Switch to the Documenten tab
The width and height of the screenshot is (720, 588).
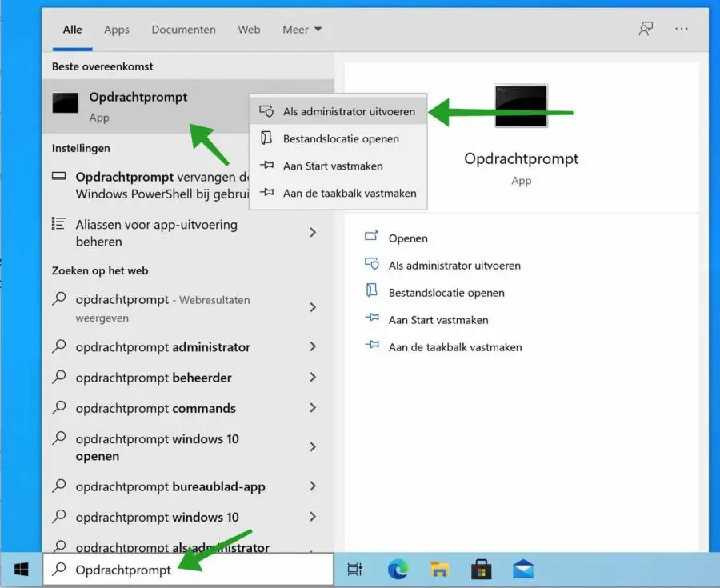pos(184,30)
